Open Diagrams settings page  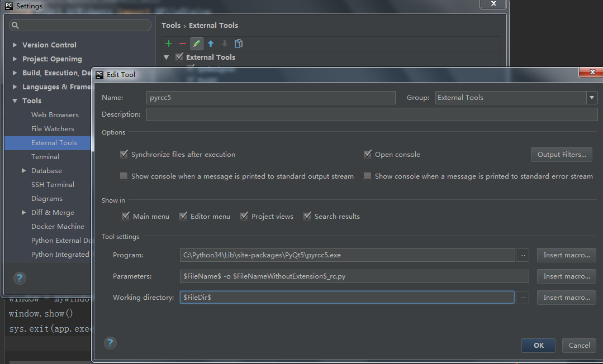[x=47, y=199]
